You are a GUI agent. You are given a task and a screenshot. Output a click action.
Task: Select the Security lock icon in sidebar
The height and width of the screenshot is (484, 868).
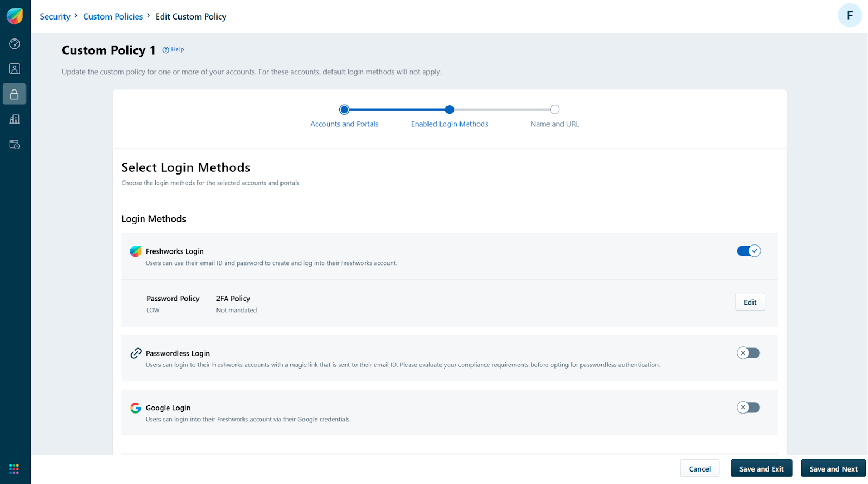pyautogui.click(x=15, y=94)
